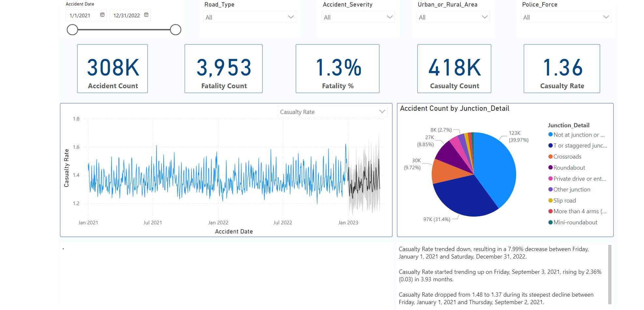Grab the left handle of date slider
The image size is (644, 310).
point(72,30)
